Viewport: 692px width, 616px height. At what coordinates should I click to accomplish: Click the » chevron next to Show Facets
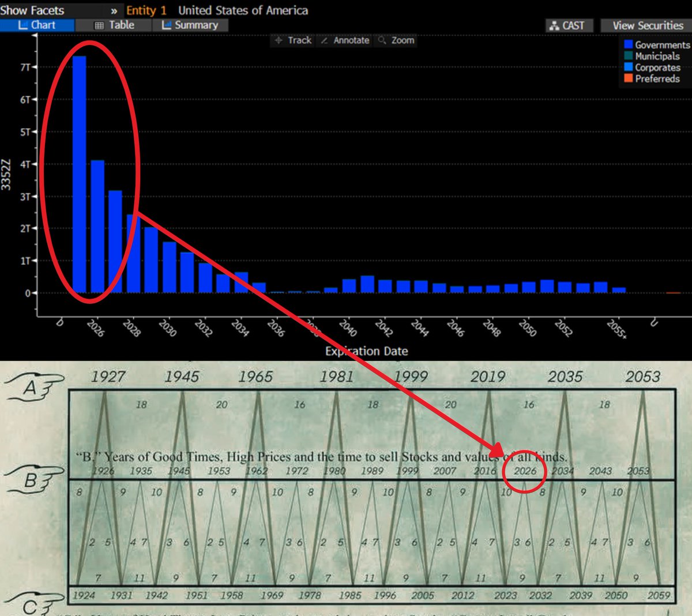pos(114,10)
